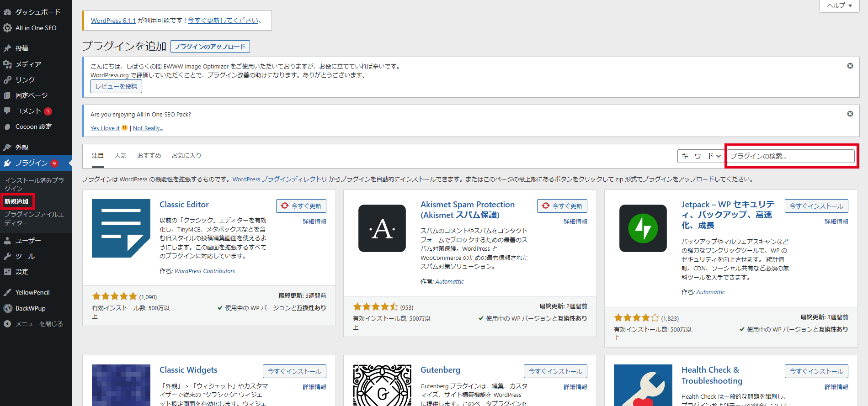Viewport: 868px width, 406px height.
Task: Switch to the 人気 tab
Action: tap(121, 156)
